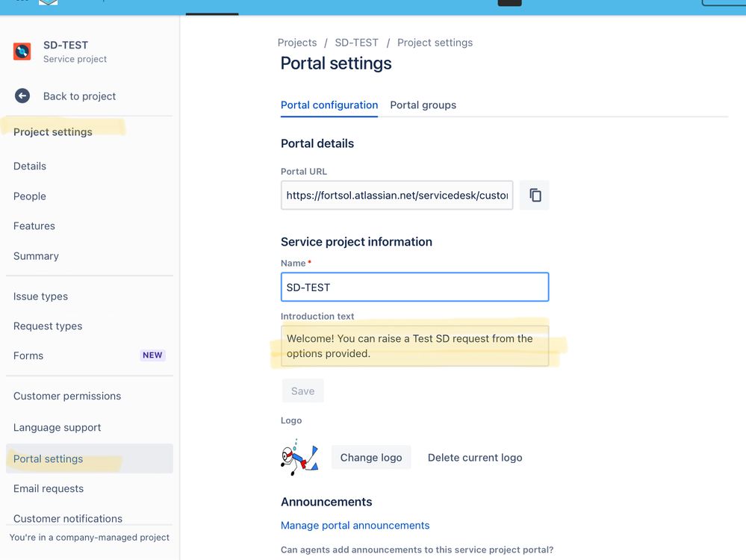Open Features in the settings sidebar

click(x=34, y=226)
